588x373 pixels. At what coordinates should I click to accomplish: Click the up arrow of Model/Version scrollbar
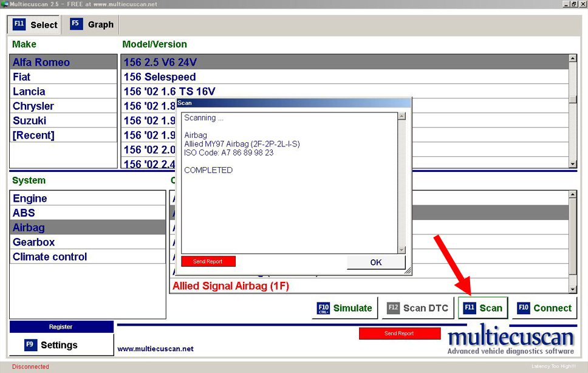[x=573, y=58]
